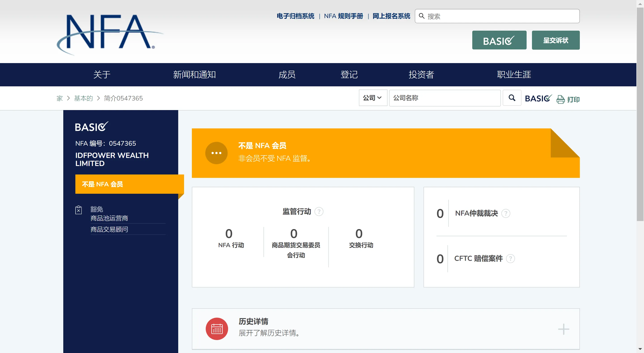Open the 职业生涯 navigation menu
This screenshot has width=644, height=353.
(514, 74)
